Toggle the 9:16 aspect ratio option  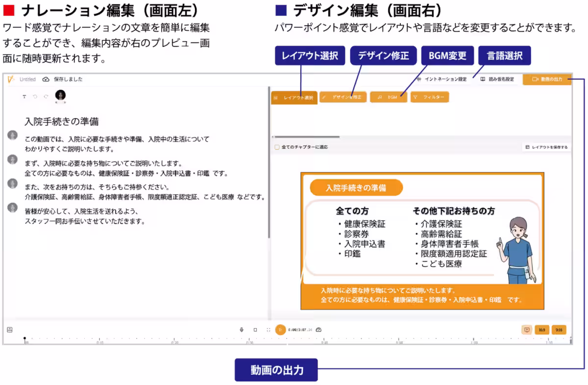pos(558,330)
